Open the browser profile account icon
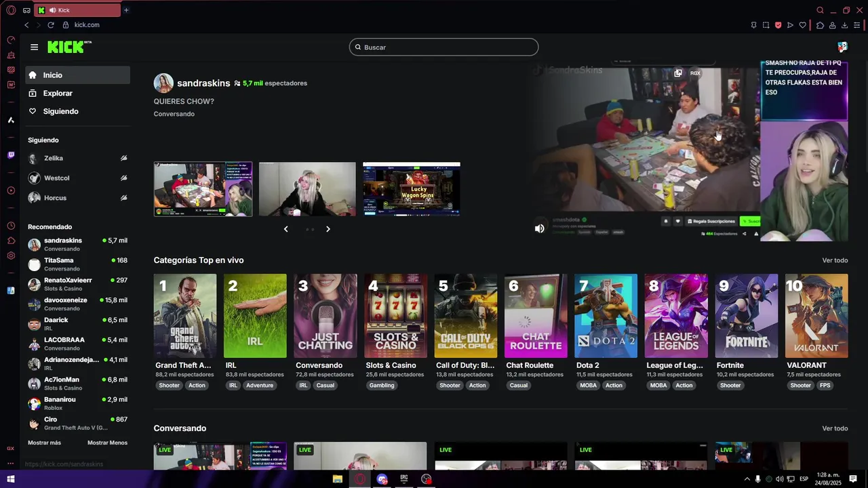The image size is (868, 488). pos(832,25)
